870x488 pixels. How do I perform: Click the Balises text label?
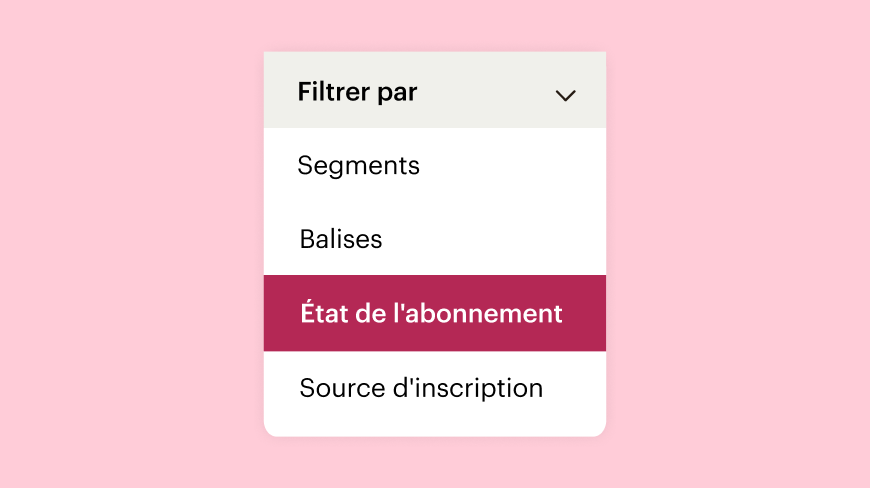click(x=341, y=239)
